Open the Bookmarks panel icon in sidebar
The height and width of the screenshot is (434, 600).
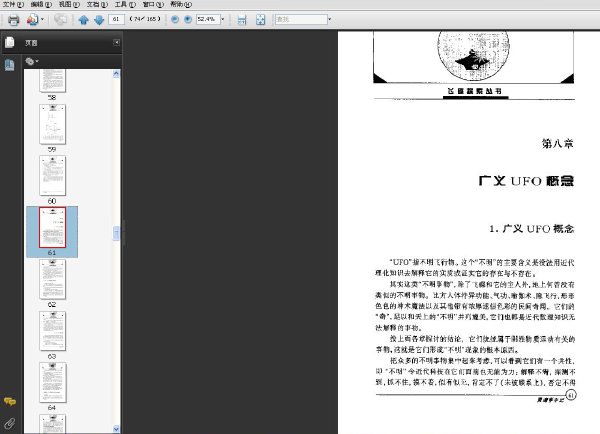coord(10,65)
